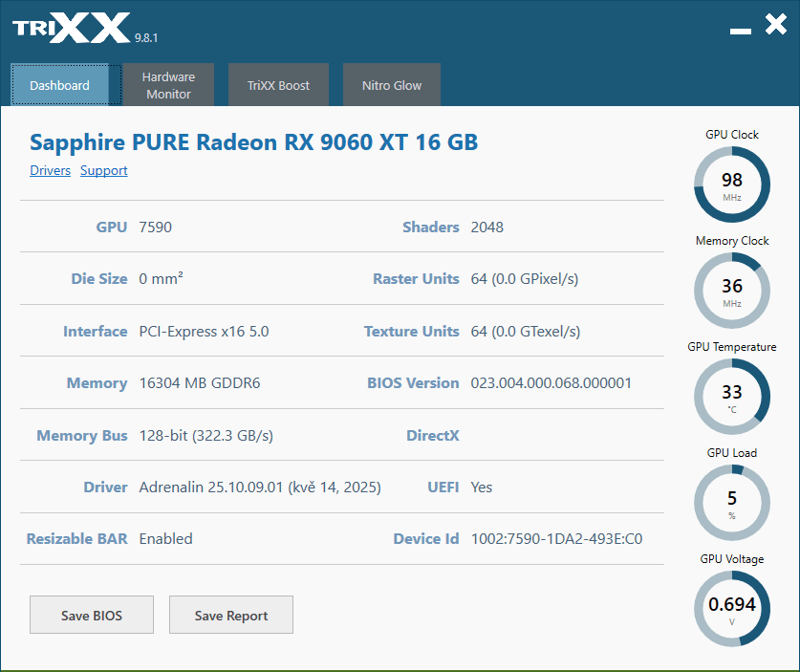
Task: Click the Resizable BAR value Enabled
Action: pyautogui.click(x=165, y=539)
